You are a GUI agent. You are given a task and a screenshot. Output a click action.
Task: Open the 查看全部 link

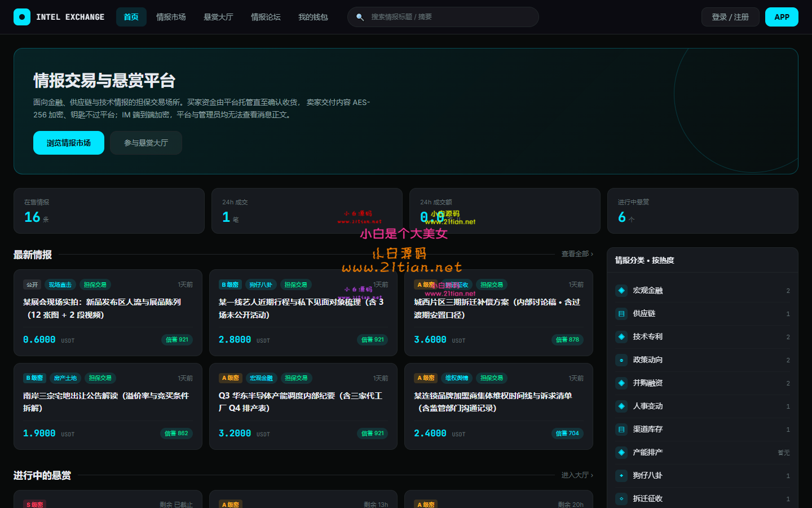tap(577, 254)
